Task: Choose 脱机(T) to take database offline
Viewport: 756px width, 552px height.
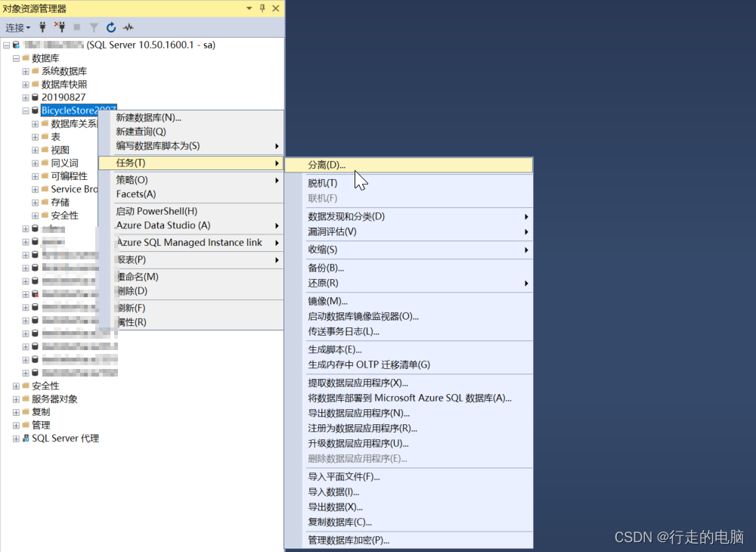Action: pyautogui.click(x=409, y=183)
